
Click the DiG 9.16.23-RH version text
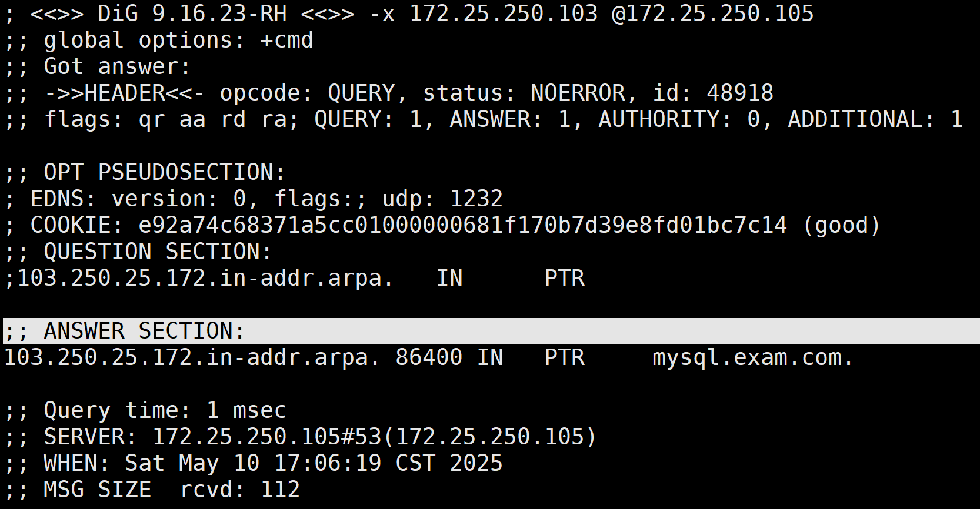192,14
